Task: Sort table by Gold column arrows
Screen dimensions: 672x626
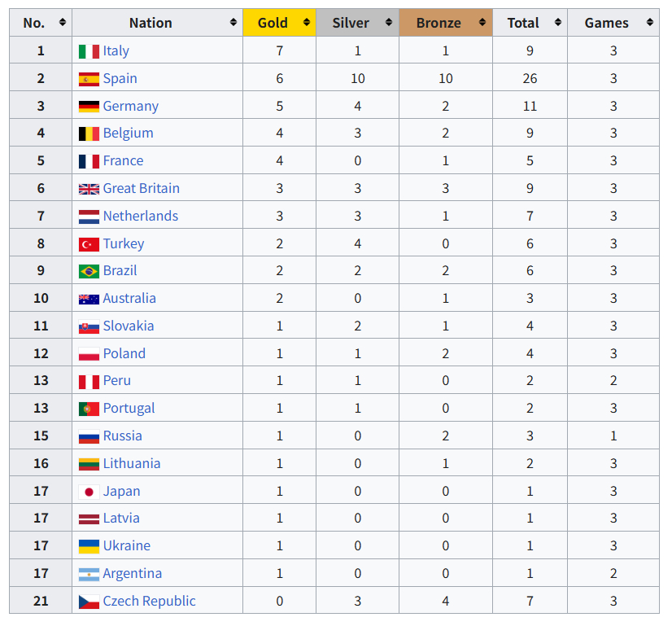Action: 307,22
